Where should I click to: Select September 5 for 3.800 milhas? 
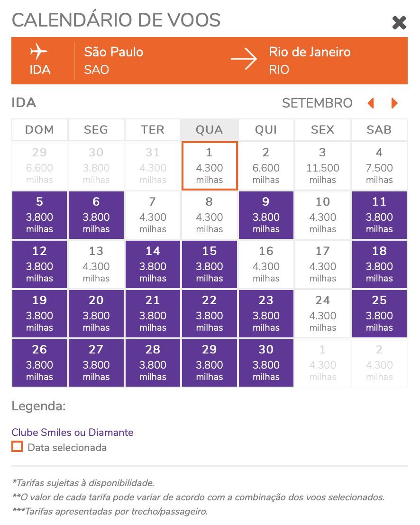pyautogui.click(x=39, y=215)
